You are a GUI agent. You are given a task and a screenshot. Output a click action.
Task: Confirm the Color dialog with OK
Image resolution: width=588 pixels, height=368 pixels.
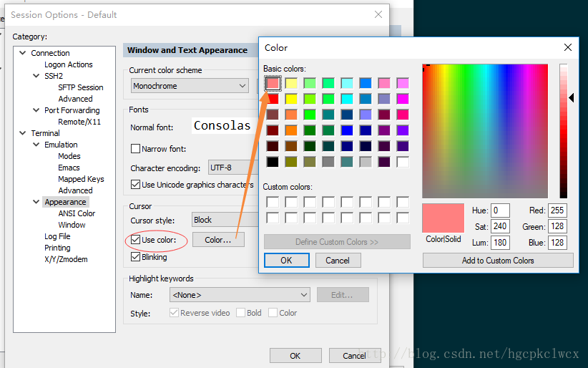tap(287, 260)
